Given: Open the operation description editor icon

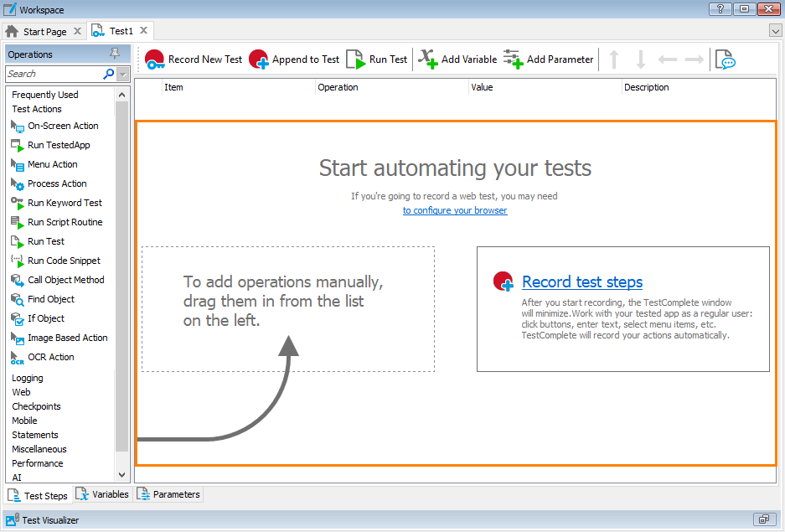Looking at the screenshot, I should (x=724, y=59).
